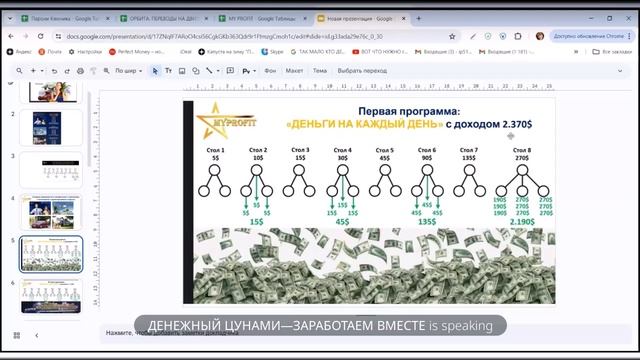Open 'Настройки' bookmark
Screen dimensions: 640x360
[x=85, y=52]
